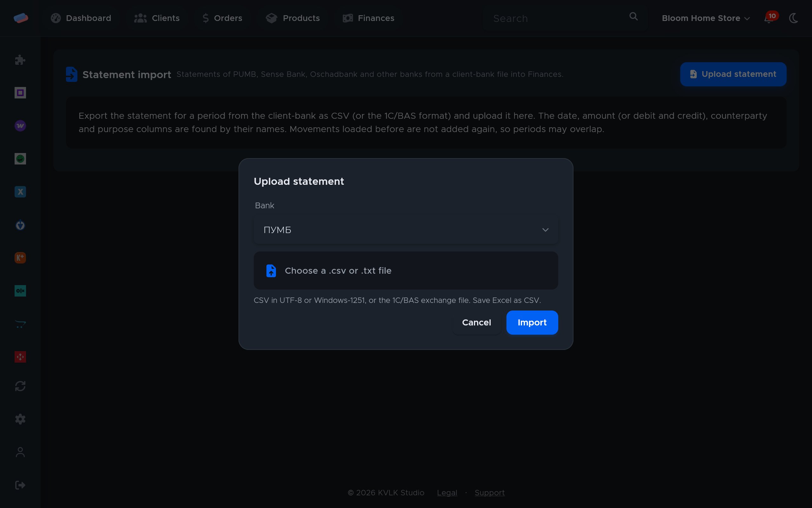
Task: Open the Products menu
Action: (292, 18)
